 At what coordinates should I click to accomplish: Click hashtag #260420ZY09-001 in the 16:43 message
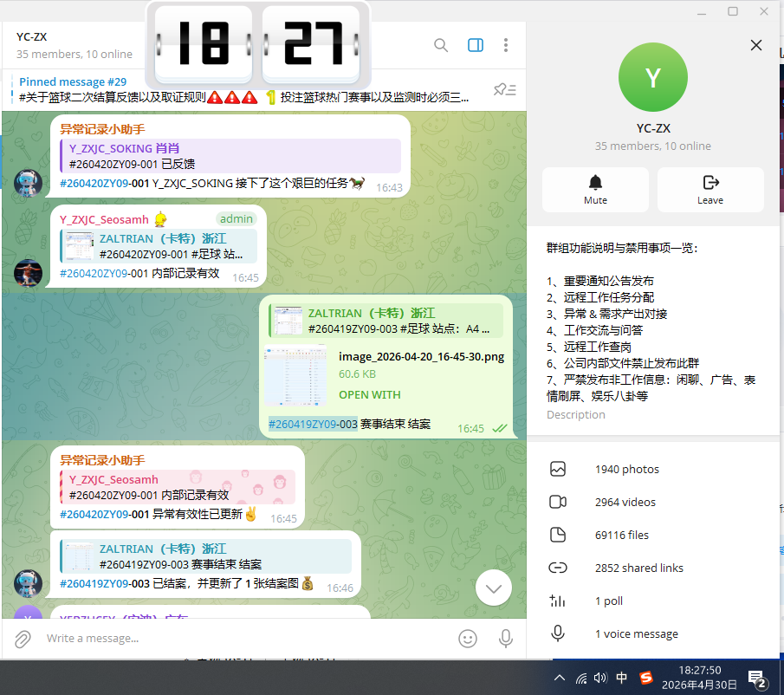tap(105, 184)
